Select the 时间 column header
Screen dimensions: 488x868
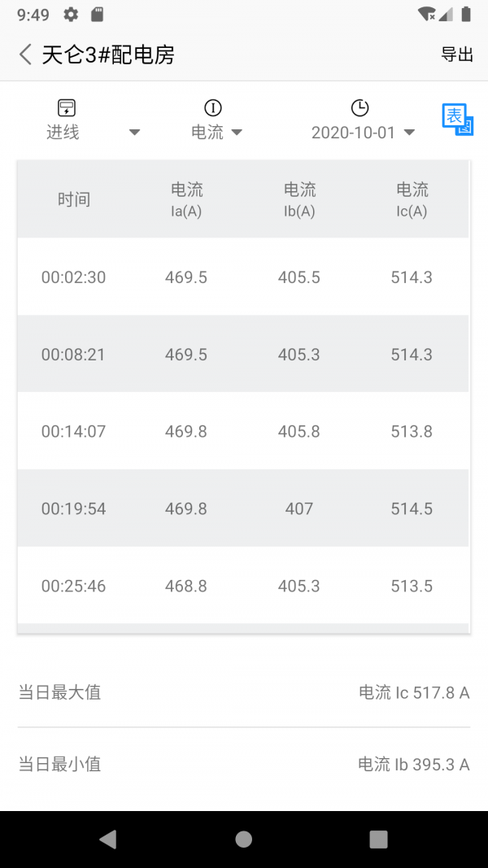click(x=73, y=199)
